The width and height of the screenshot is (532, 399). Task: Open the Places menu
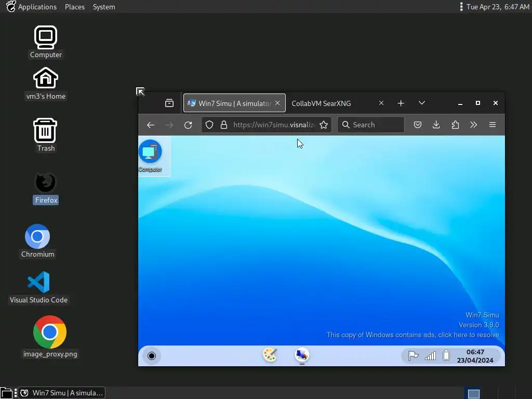click(75, 7)
